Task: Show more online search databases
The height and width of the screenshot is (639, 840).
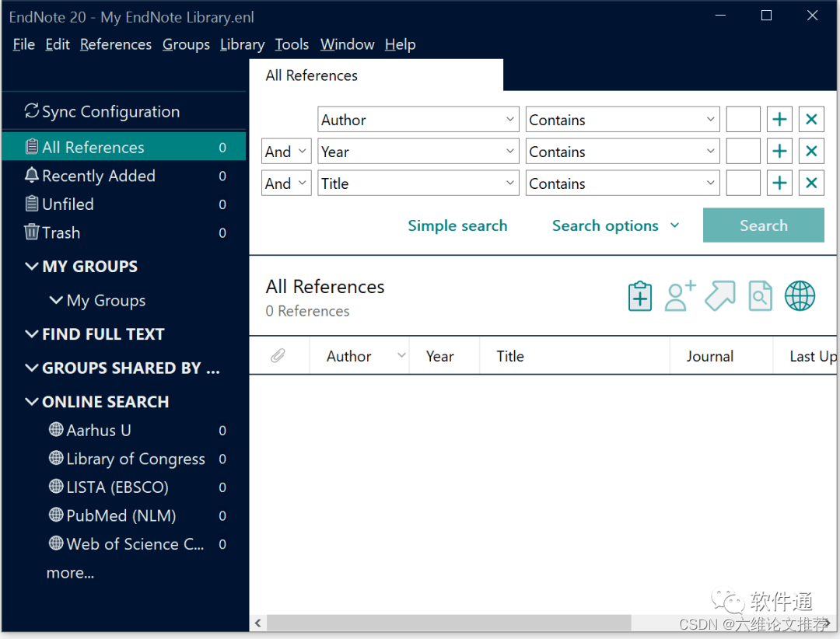Action: pyautogui.click(x=70, y=573)
